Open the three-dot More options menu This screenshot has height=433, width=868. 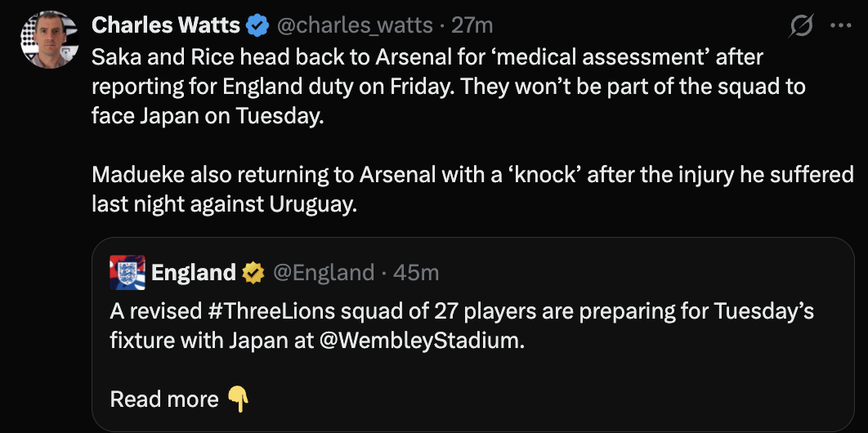click(840, 26)
